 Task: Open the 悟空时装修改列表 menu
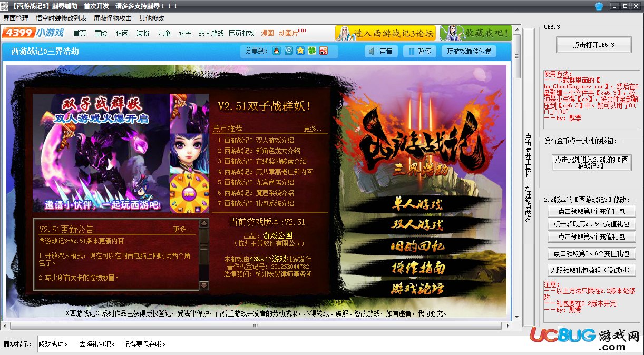pos(61,18)
